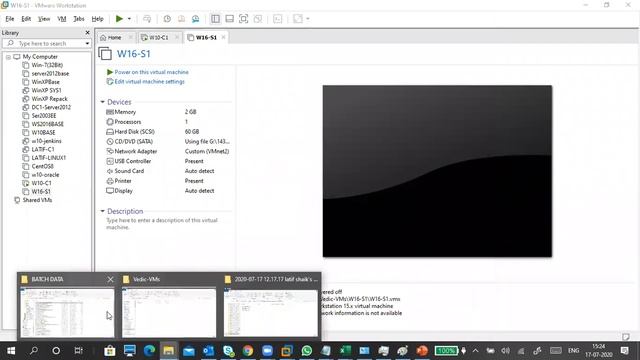Open the snapshot manager icon
The width and height of the screenshot is (640, 360).
196,19
